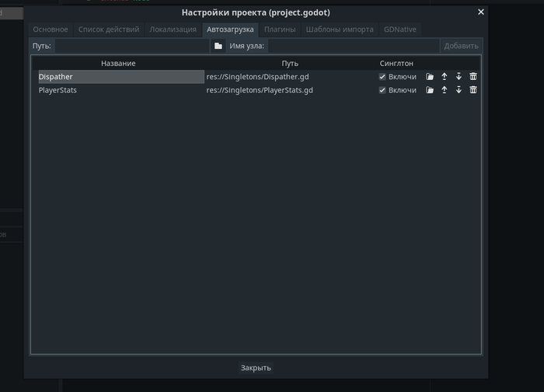Screen dimensions: 544x392
Task: Toggle the PlayerStats singleton checkbox
Action: pyautogui.click(x=382, y=90)
